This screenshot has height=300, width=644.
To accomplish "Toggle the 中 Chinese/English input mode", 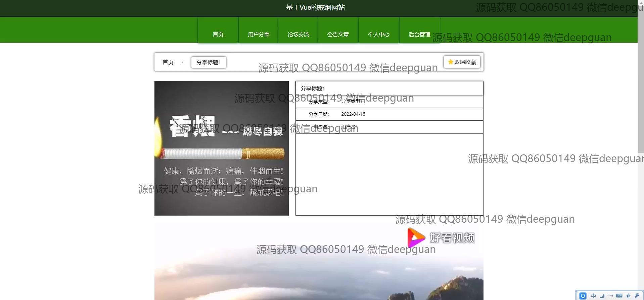I will [x=593, y=296].
